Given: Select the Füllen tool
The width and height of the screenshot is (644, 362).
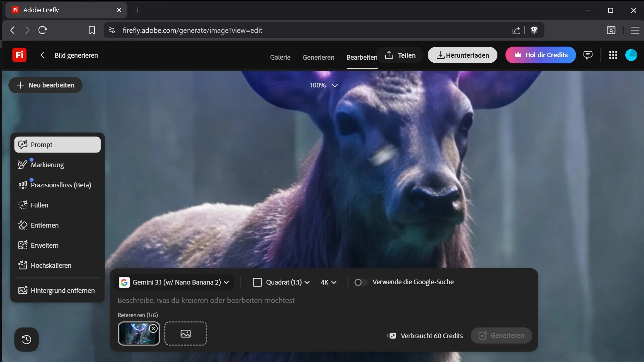Looking at the screenshot, I should click(x=57, y=205).
